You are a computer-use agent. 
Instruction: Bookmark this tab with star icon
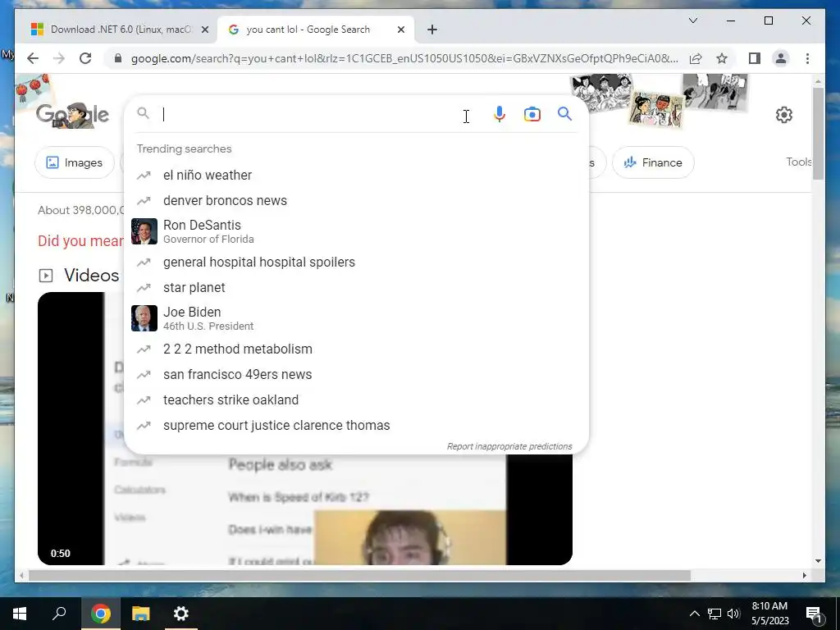pos(722,58)
